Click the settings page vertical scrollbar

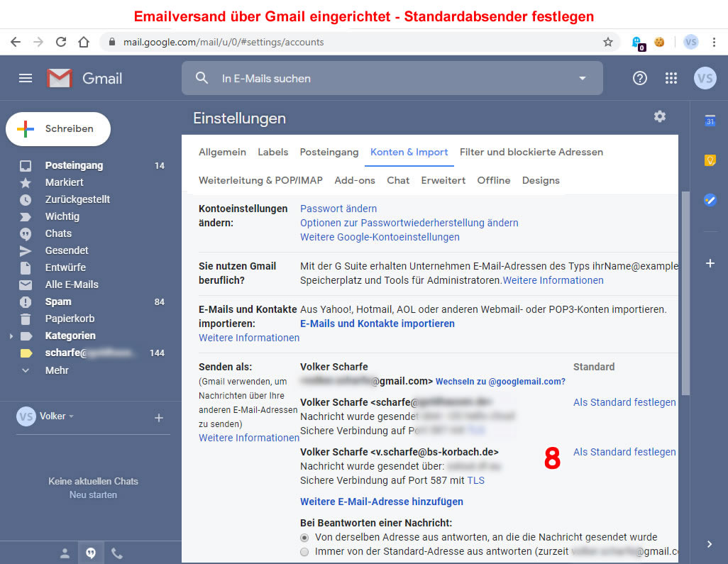685,292
